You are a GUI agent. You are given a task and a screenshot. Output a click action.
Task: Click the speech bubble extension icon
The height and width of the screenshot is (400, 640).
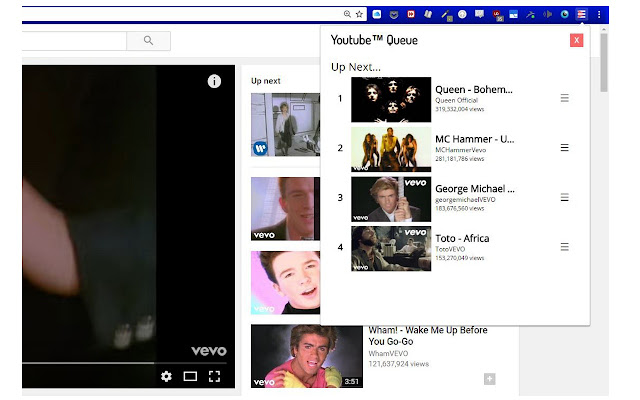479,14
